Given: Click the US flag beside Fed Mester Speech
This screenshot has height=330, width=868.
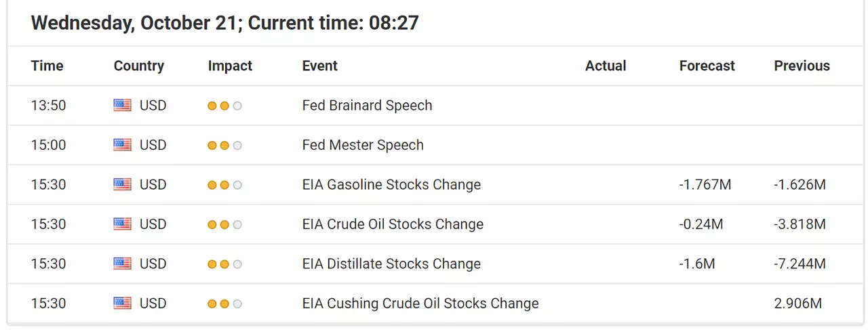Looking at the screenshot, I should coord(122,145).
